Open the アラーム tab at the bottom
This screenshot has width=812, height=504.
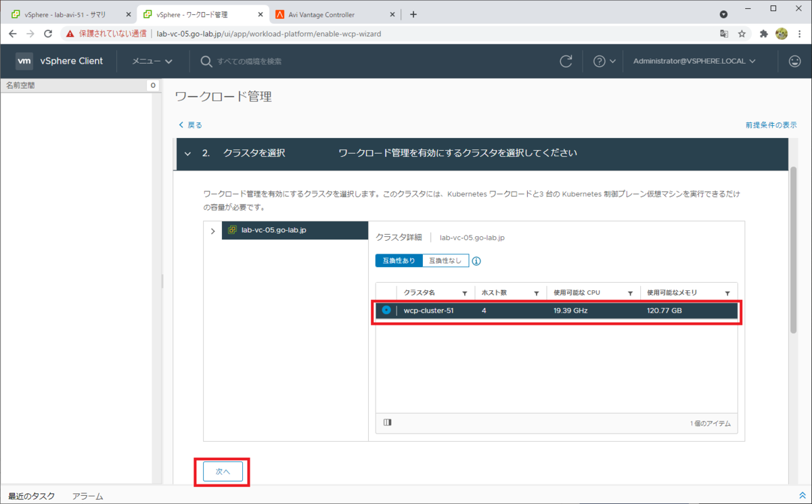click(87, 495)
